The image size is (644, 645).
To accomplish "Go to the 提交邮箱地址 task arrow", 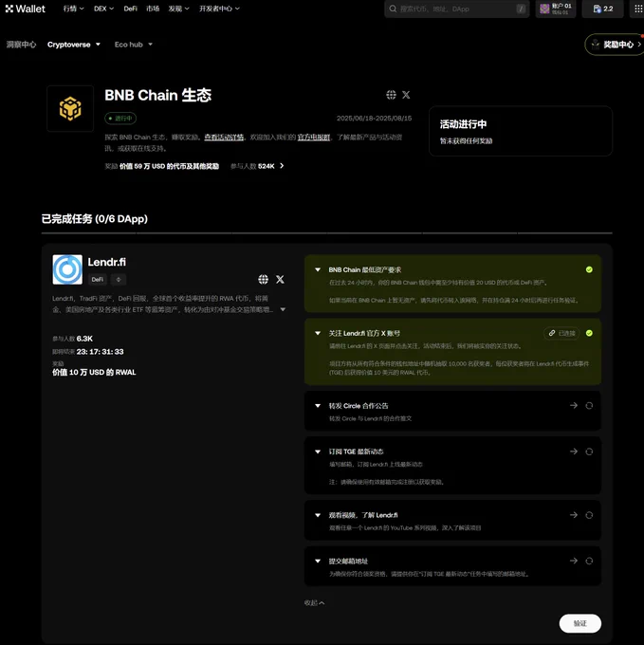I will (x=574, y=561).
